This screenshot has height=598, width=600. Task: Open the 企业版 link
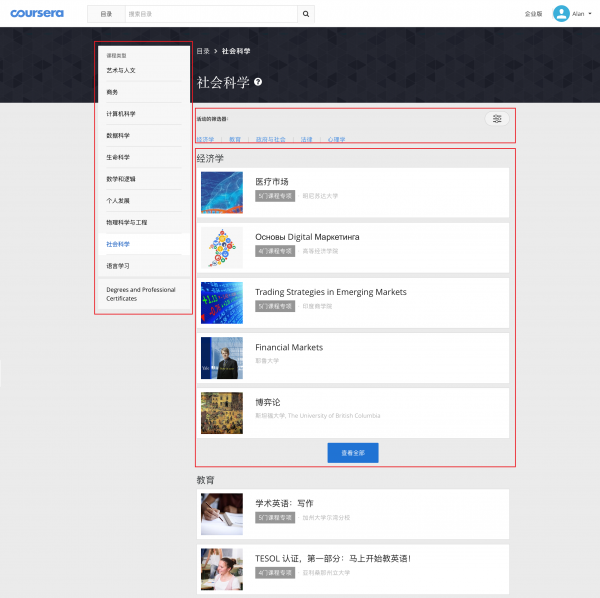[x=533, y=14]
